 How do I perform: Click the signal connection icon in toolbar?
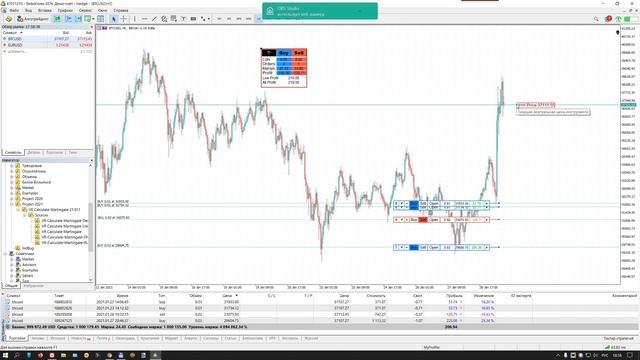pos(618,19)
